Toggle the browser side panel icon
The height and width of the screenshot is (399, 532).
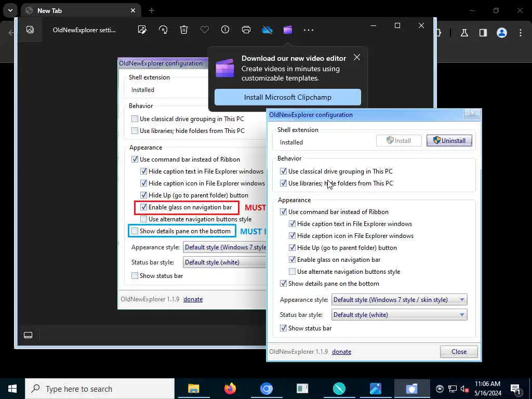483,33
